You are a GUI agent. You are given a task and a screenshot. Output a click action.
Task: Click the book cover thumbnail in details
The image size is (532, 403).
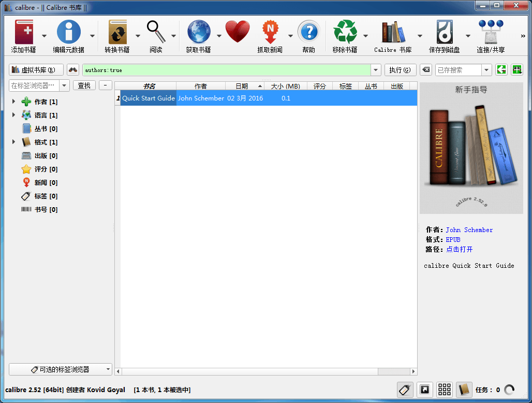tap(471, 148)
